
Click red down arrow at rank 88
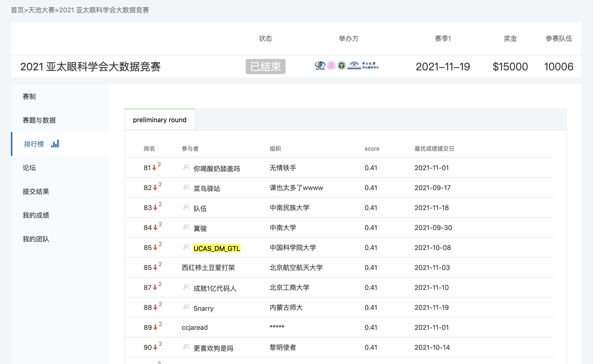155,308
